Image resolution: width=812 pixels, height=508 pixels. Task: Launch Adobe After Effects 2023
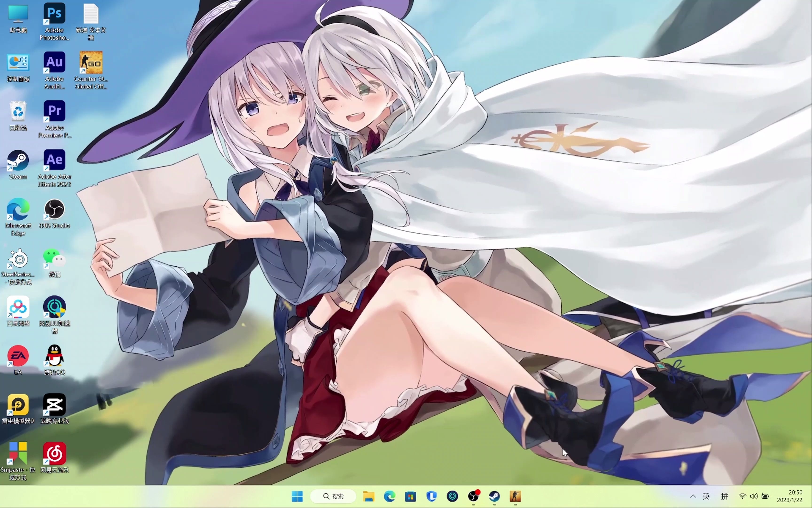coord(54,168)
